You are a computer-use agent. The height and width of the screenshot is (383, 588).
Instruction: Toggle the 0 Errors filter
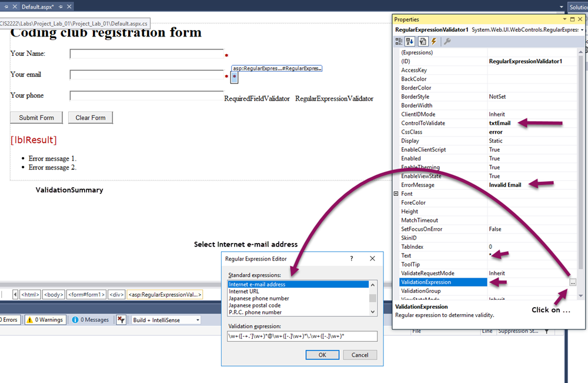tap(9, 320)
